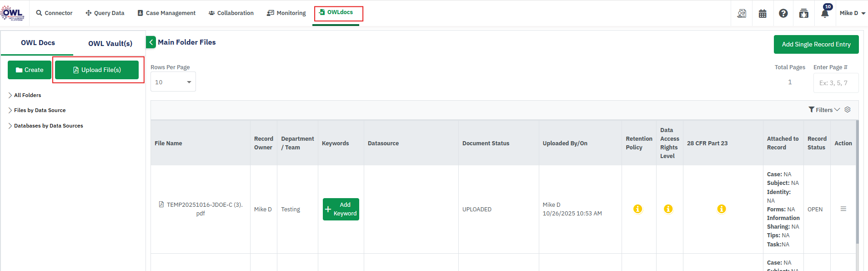
Task: Expand Databases by Data Sources node
Action: tap(10, 126)
